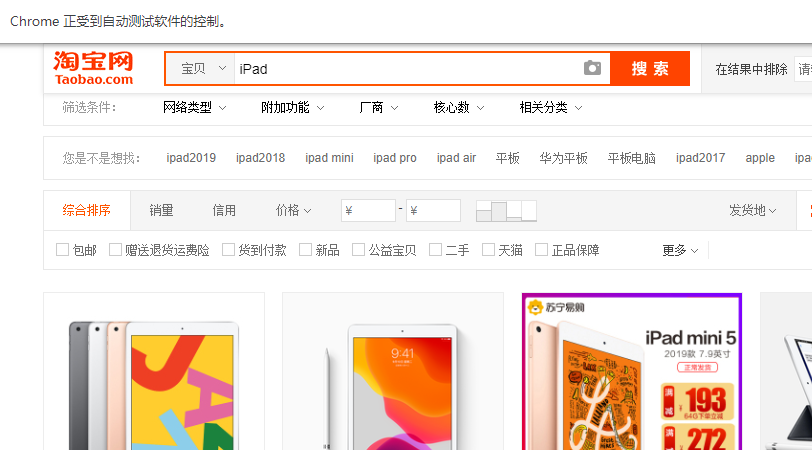Expand 更多 filter options
The width and height of the screenshot is (812, 450).
[x=680, y=251]
